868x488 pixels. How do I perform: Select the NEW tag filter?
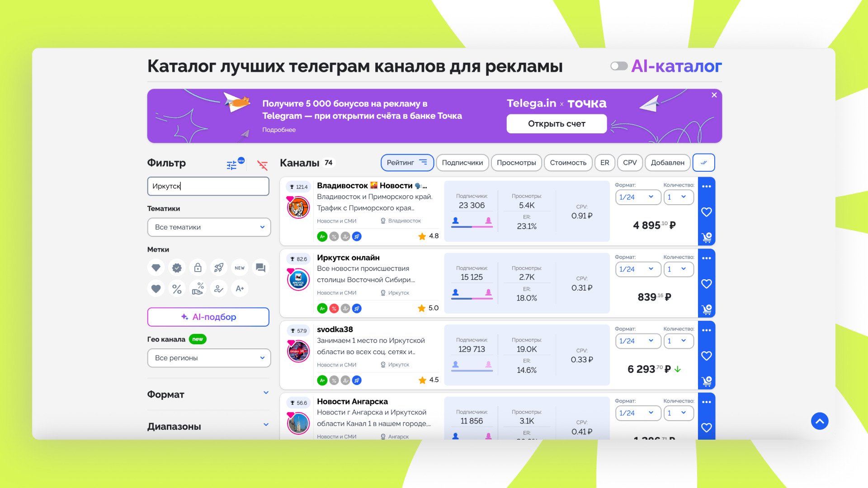pyautogui.click(x=240, y=267)
